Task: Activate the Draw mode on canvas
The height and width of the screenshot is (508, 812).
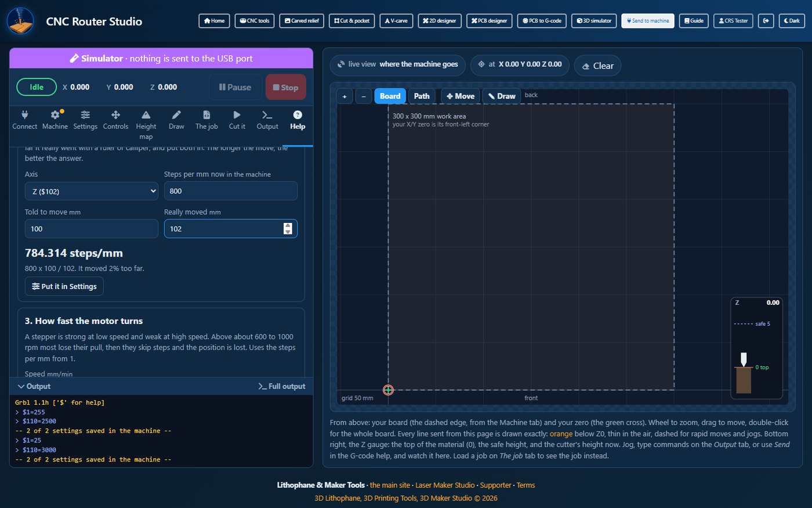Action: [502, 96]
